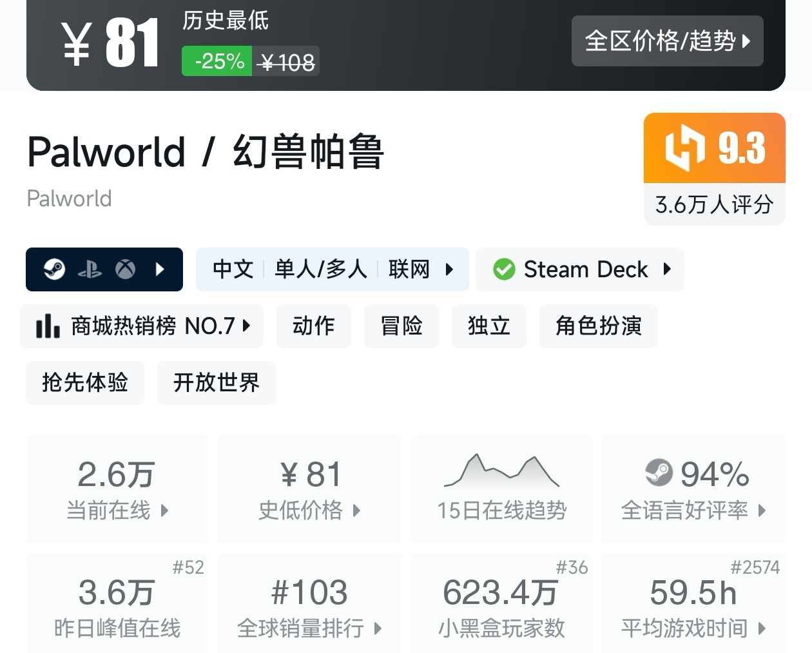The height and width of the screenshot is (653, 812).
Task: Open the Steam Deck compatibility label
Action: (586, 269)
